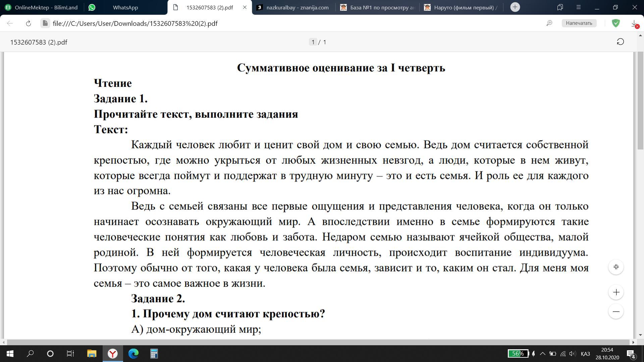
Task: Rotate the PDF document
Action: pyautogui.click(x=620, y=42)
